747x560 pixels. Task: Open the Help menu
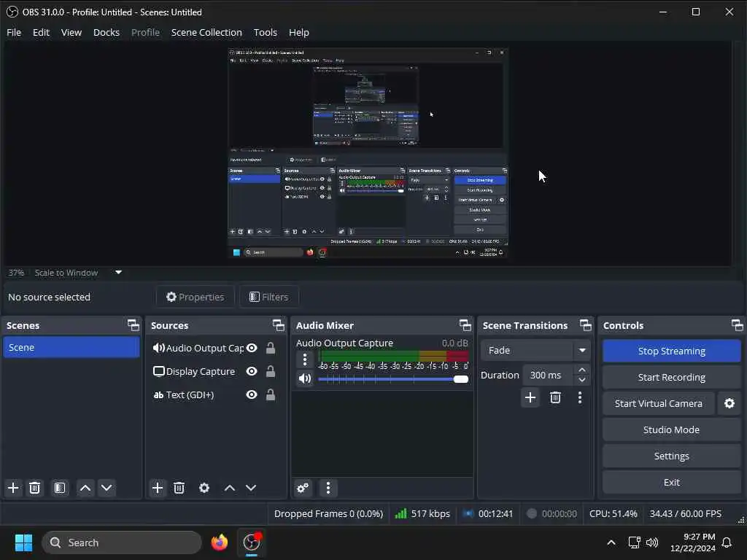coord(298,32)
